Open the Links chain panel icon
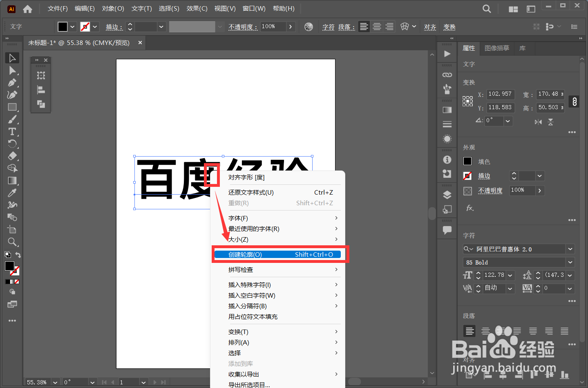Viewport: 588px width, 388px height. coord(447,75)
